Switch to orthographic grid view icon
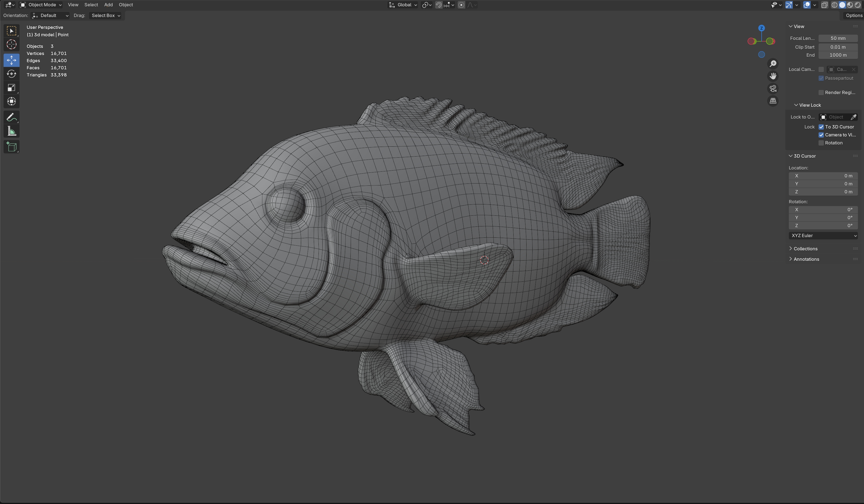This screenshot has width=864, height=504. tap(773, 101)
